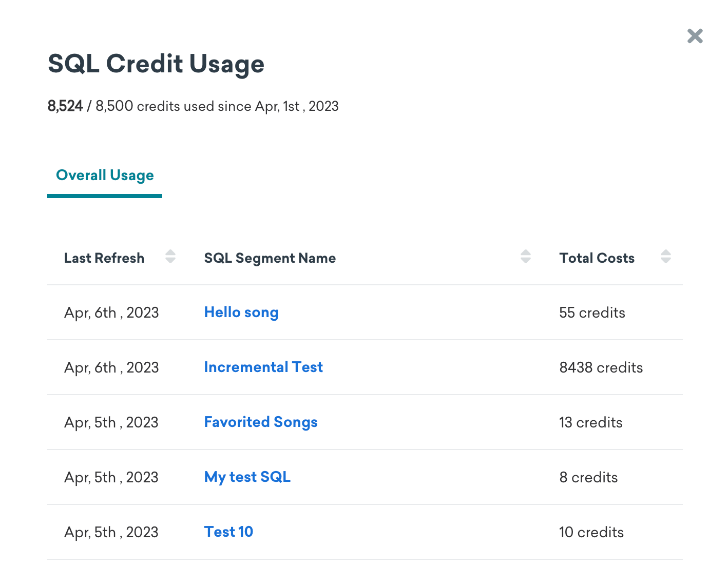Open the My test SQL segment
Viewport: 728px width, 586px height.
click(x=247, y=477)
